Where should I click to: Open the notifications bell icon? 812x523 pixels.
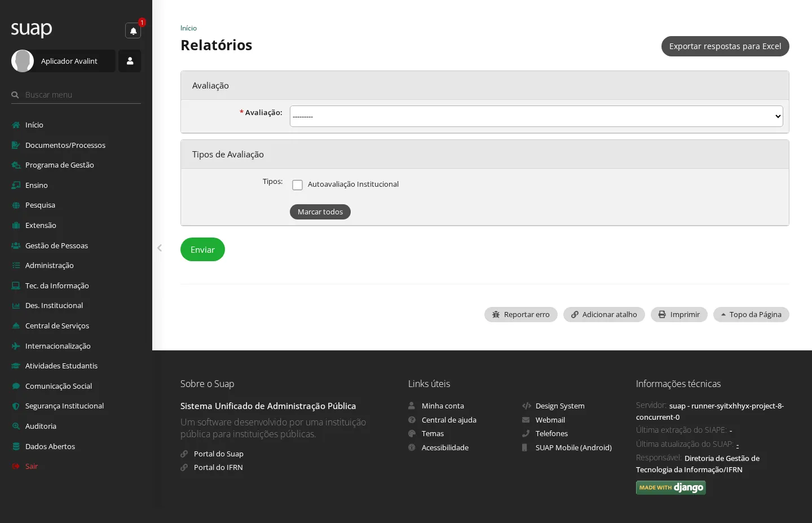[x=133, y=30]
